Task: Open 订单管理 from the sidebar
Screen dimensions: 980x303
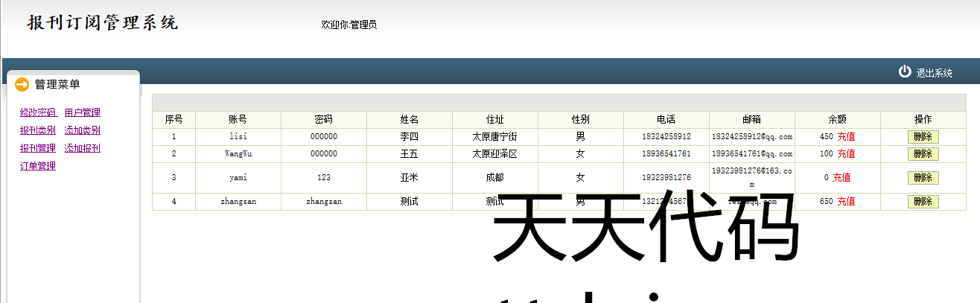Action: (x=38, y=166)
